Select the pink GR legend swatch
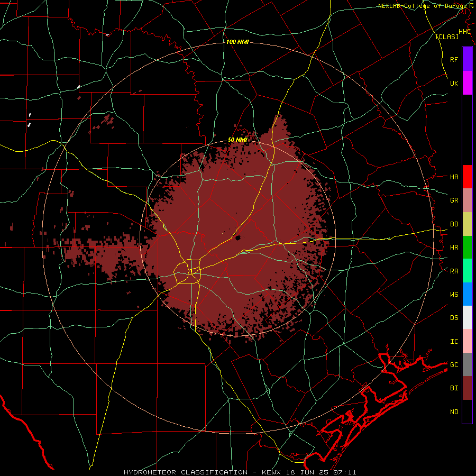Screen dimensions: 476x476 (x=467, y=200)
